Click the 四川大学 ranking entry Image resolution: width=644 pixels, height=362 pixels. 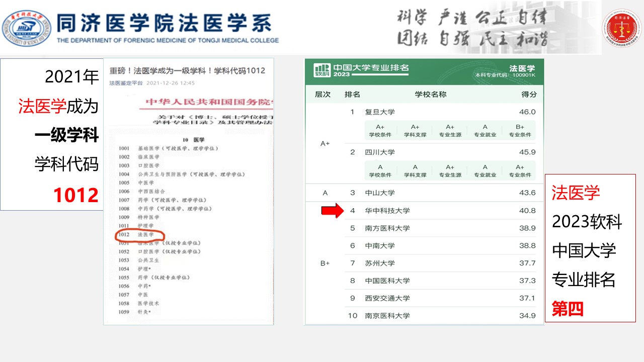tap(380, 152)
